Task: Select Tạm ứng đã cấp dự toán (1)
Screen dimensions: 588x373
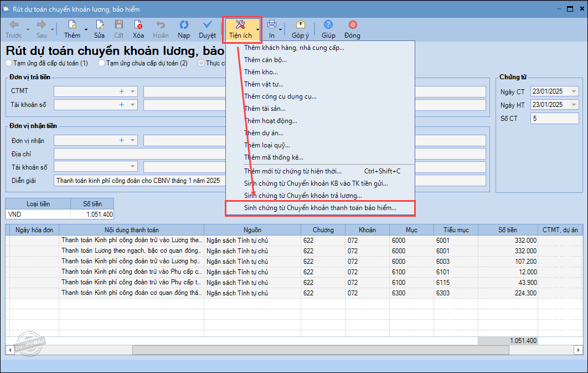Action: click(47, 63)
